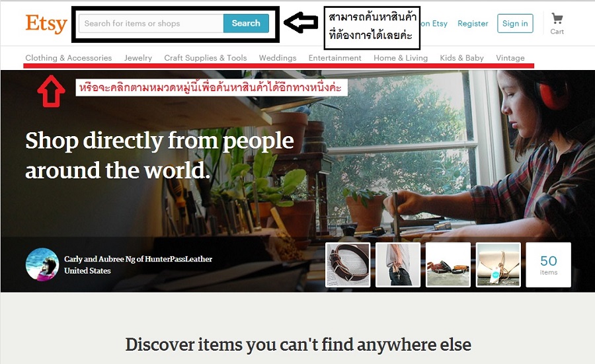Open the person with keys thumbnail
This screenshot has width=595, height=364.
(x=398, y=265)
